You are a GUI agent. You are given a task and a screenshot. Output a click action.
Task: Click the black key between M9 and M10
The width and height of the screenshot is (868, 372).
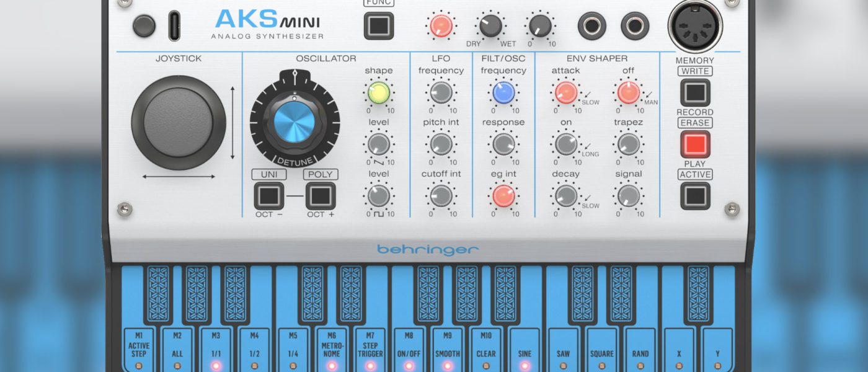coord(467,294)
